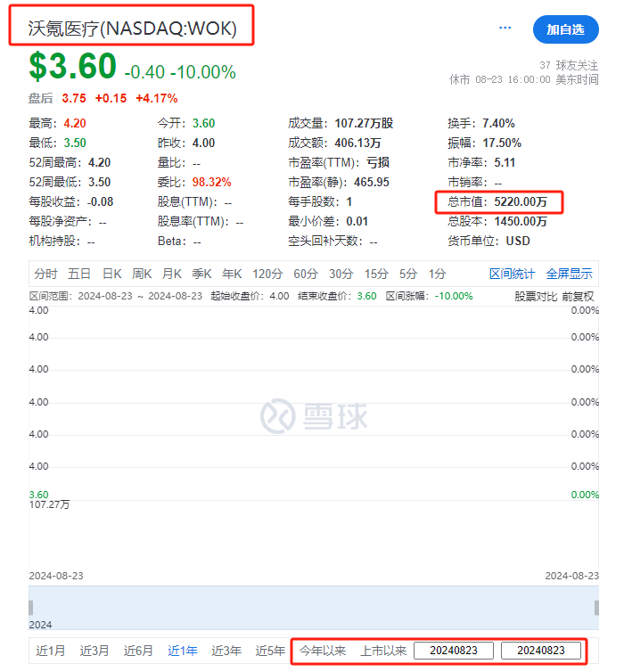Select the 120分 chart interval
The image size is (624, 672).
click(267, 274)
